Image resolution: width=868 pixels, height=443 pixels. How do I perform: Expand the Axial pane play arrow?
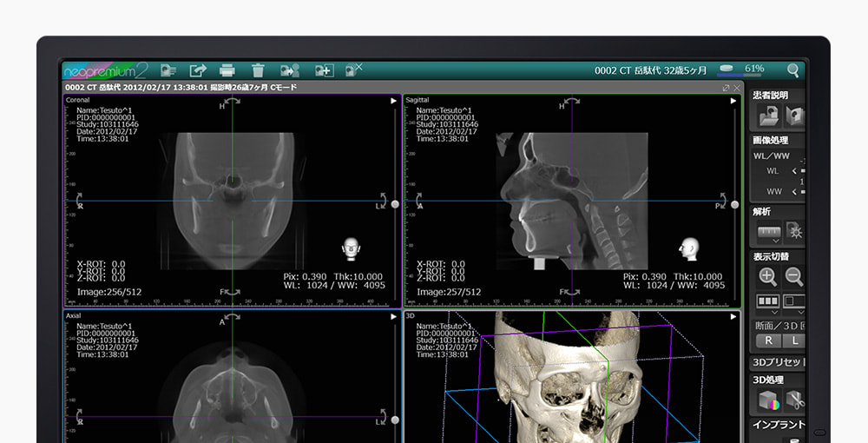pos(393,317)
